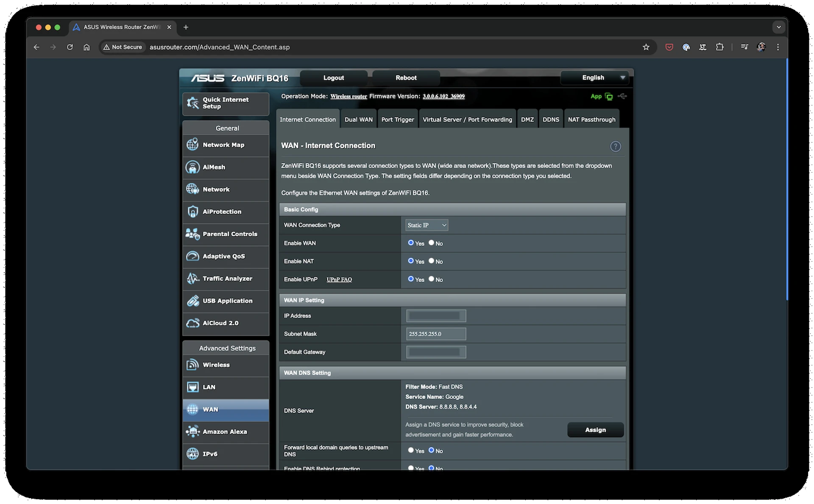Set Forward local domain queries to No

pos(431,450)
